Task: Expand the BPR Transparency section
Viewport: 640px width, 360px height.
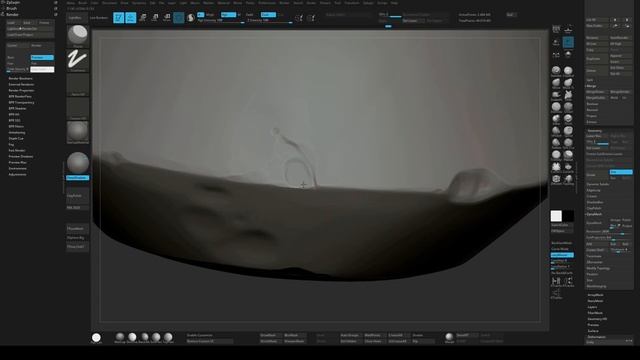Action: 21,102
